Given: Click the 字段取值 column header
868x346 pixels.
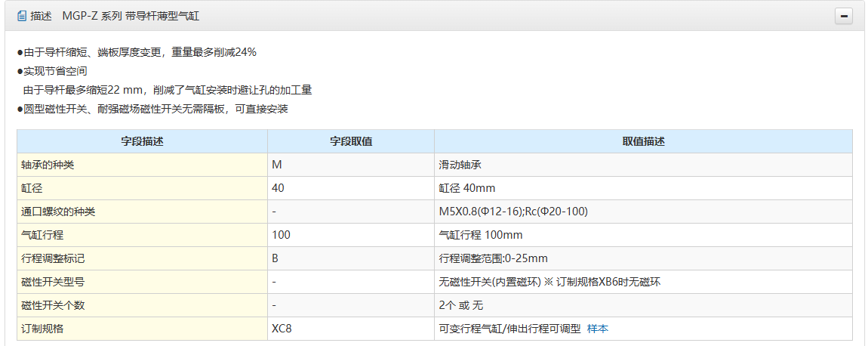Looking at the screenshot, I should tap(350, 141).
